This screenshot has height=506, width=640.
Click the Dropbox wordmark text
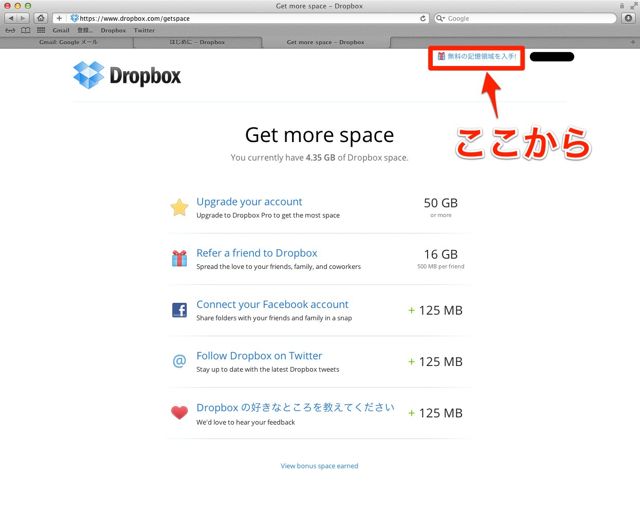click(145, 76)
